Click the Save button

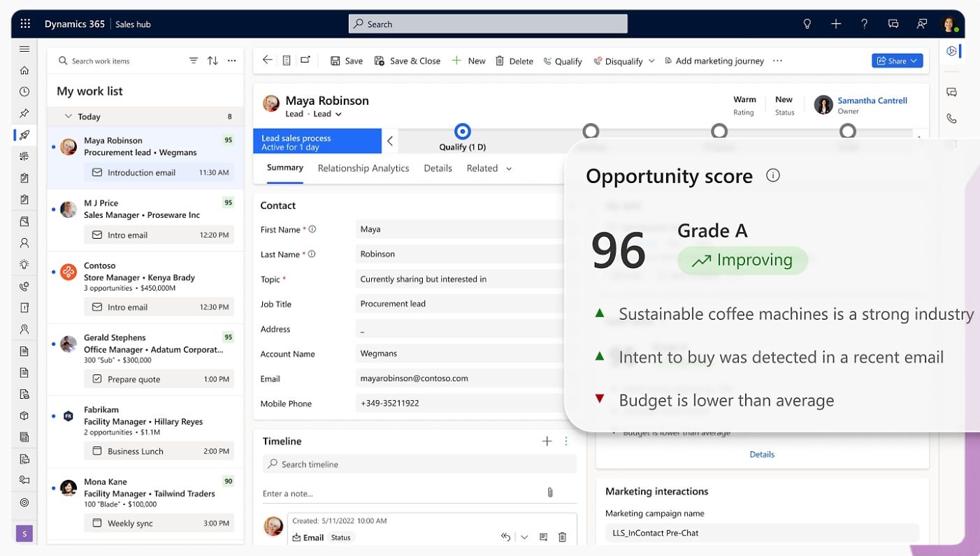pos(347,61)
